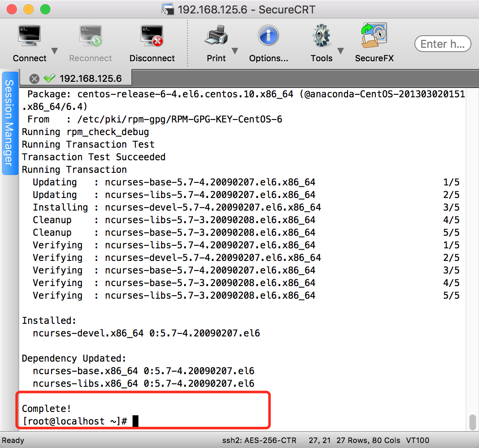Click 'ssh2: AES-256-CTR' status bar entry
This screenshot has height=448, width=479.
pyautogui.click(x=259, y=440)
